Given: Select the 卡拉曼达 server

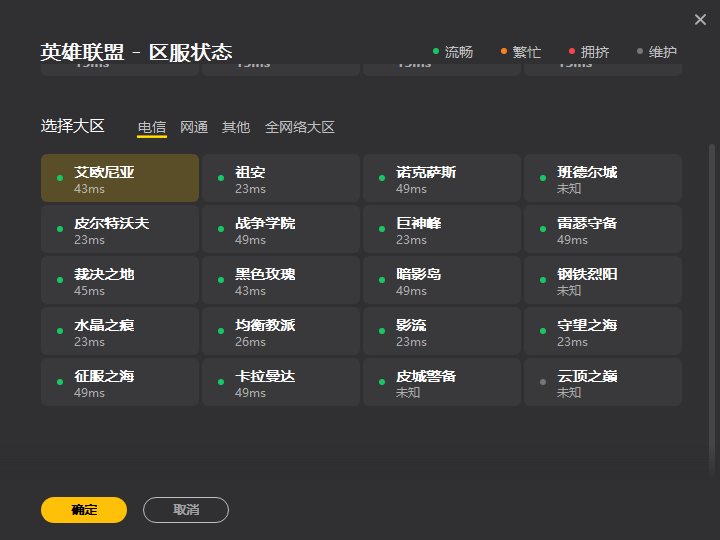Looking at the screenshot, I should click(281, 382).
